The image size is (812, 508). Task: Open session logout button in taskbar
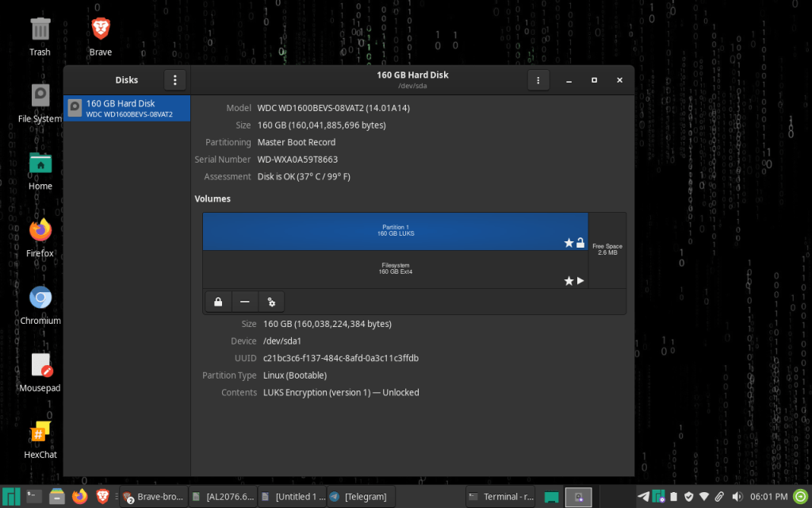click(801, 497)
